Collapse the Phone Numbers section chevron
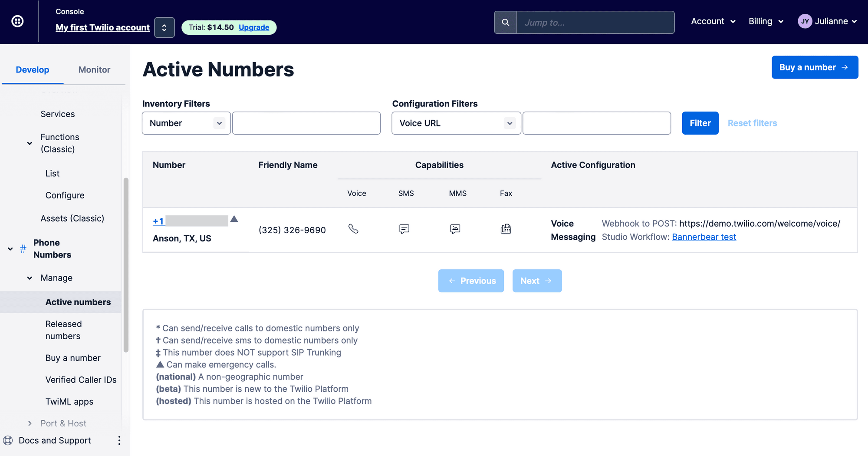 coord(10,249)
